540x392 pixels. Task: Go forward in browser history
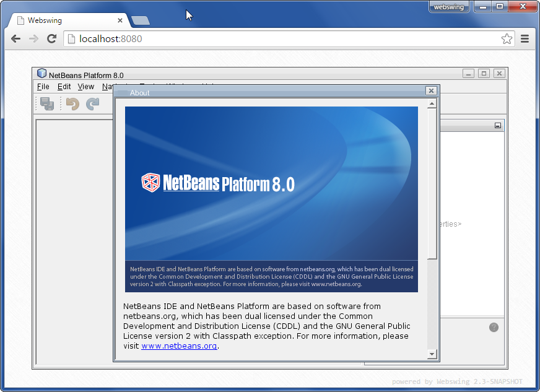pos(33,38)
